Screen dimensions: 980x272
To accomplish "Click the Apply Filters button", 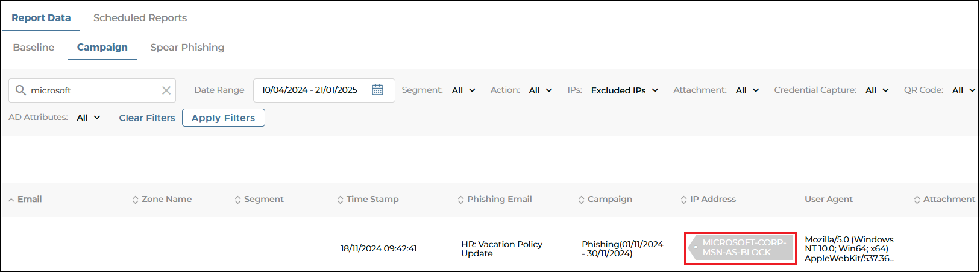I will coord(224,118).
